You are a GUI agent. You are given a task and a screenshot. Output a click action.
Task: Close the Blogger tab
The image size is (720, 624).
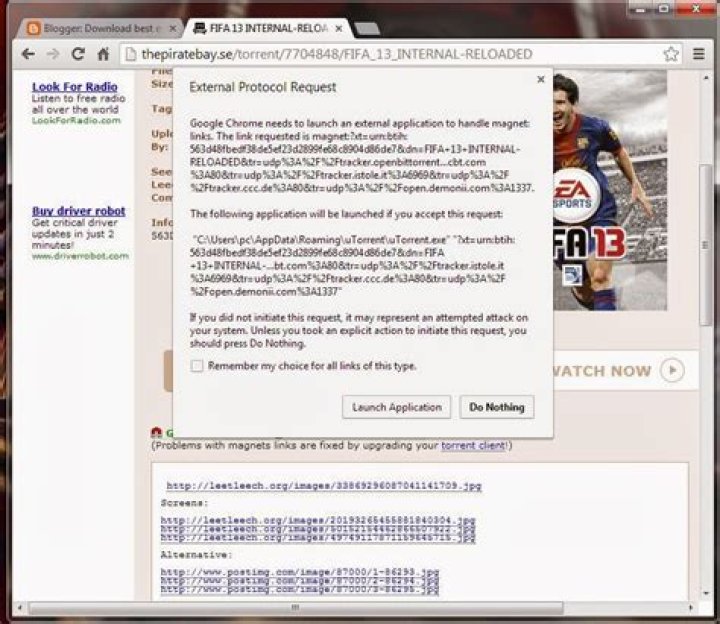click(x=173, y=28)
